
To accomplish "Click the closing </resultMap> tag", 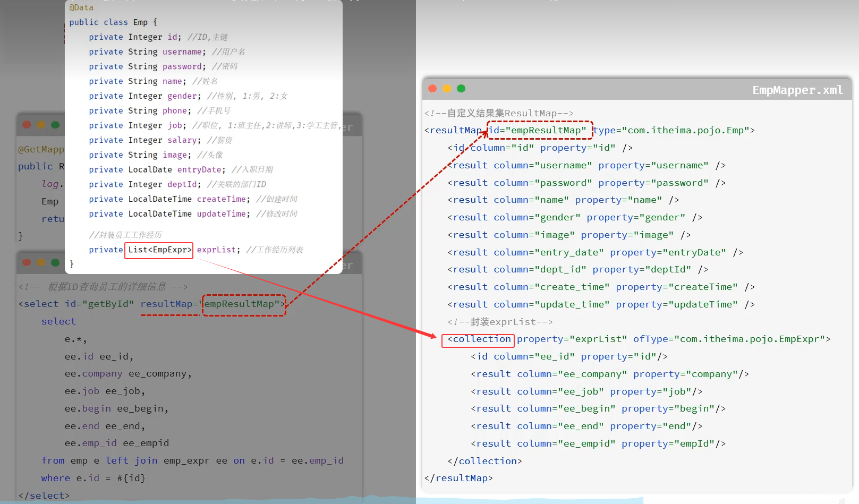I will (x=458, y=478).
